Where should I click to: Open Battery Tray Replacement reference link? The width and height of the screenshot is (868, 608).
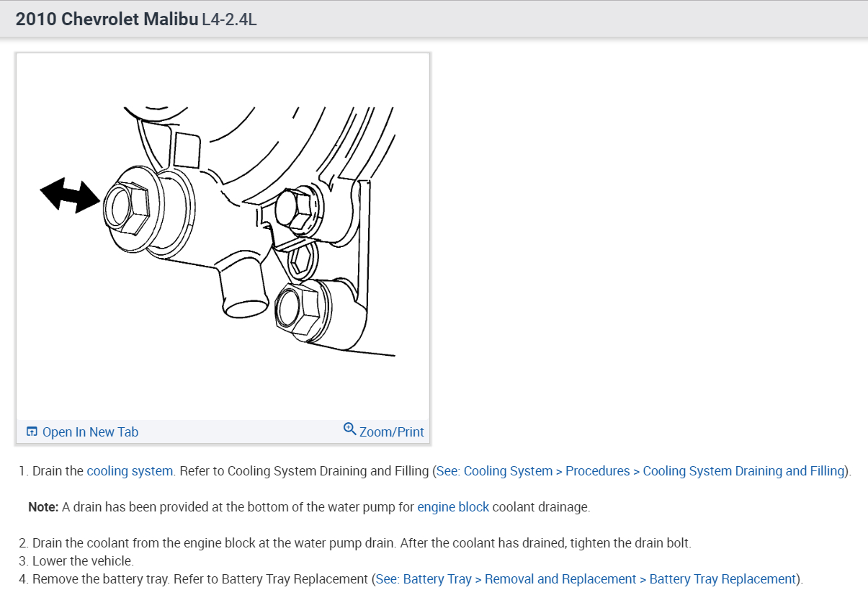586,579
